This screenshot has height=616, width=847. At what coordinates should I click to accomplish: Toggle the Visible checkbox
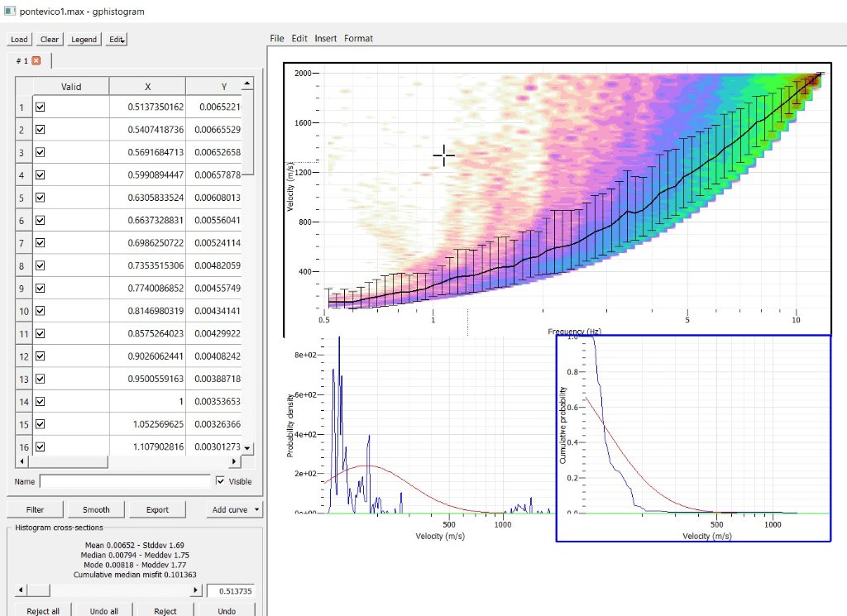pos(219,481)
